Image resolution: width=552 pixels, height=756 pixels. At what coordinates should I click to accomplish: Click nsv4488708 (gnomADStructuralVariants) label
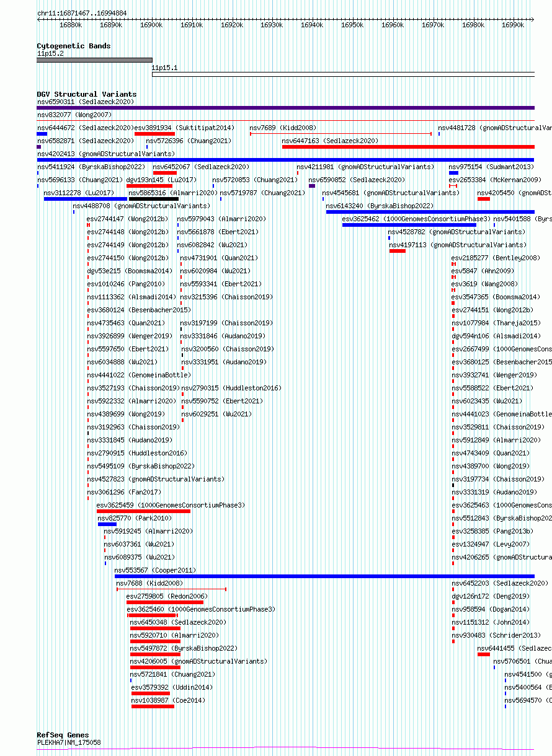141,206
